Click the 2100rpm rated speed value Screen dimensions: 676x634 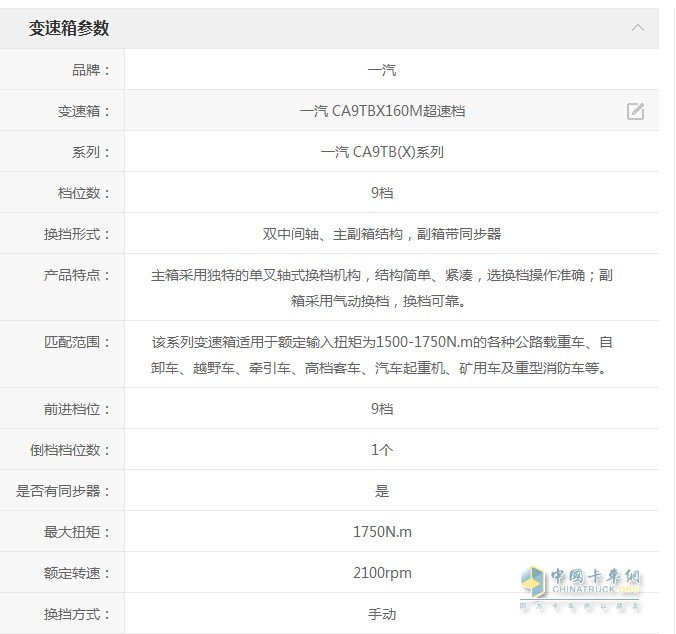point(382,573)
